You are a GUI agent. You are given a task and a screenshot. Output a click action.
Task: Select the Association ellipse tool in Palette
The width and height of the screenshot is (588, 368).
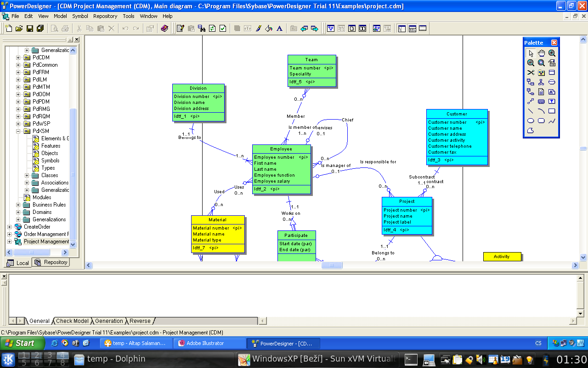(x=552, y=82)
